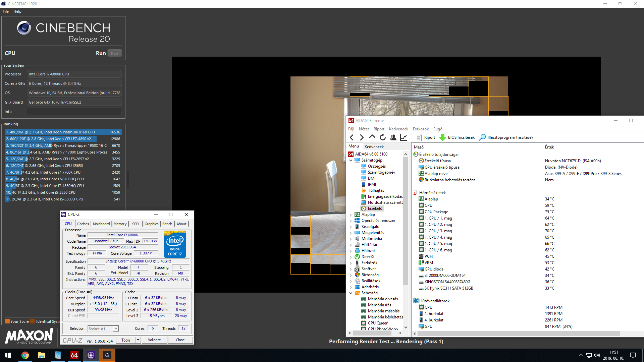Screen dimensions: 644x362
Task: Click the CPU-Z Close button
Action: pos(180,340)
